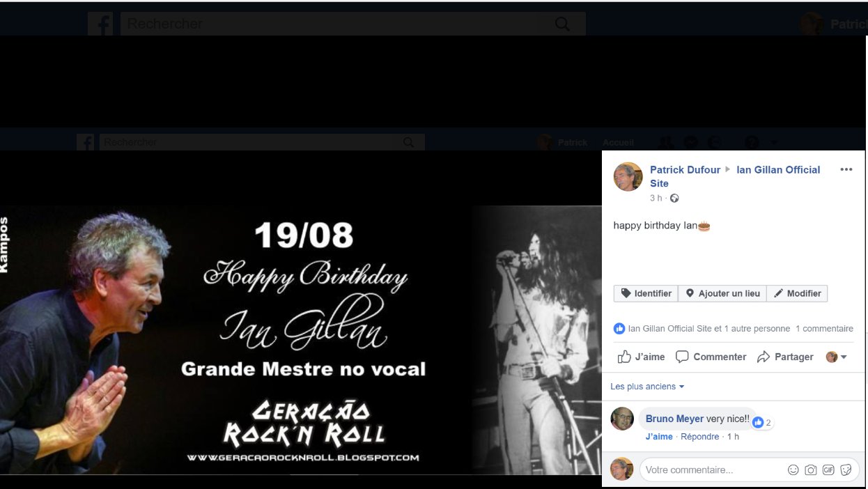Open the emoji picker in comment box
Viewport: 868px width, 489px height.
coord(793,469)
